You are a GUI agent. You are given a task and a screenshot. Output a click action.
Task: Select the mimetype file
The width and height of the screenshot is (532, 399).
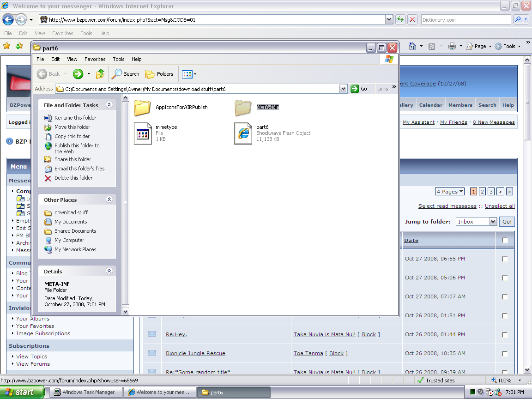[x=156, y=133]
